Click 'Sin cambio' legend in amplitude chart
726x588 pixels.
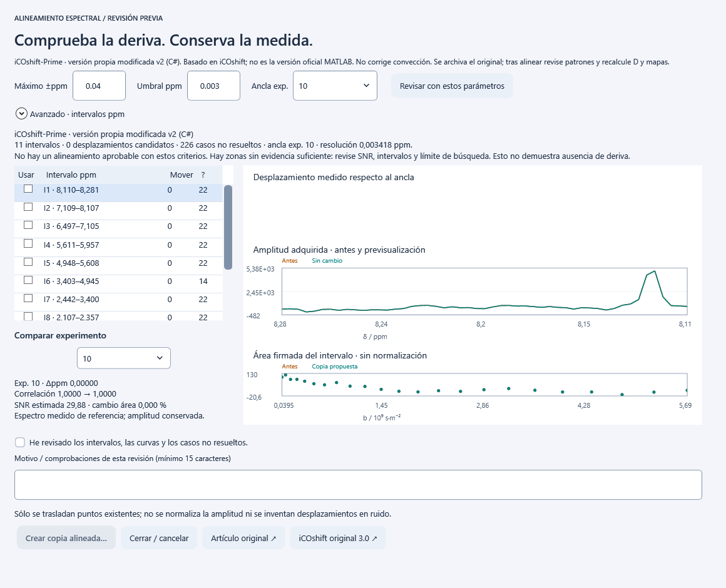pos(327,260)
